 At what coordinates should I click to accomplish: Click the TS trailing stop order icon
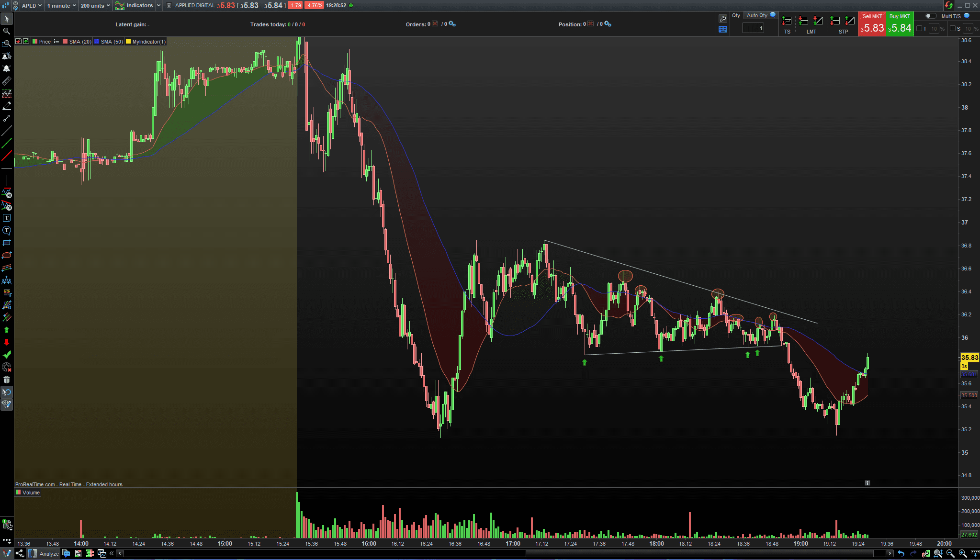[787, 21]
